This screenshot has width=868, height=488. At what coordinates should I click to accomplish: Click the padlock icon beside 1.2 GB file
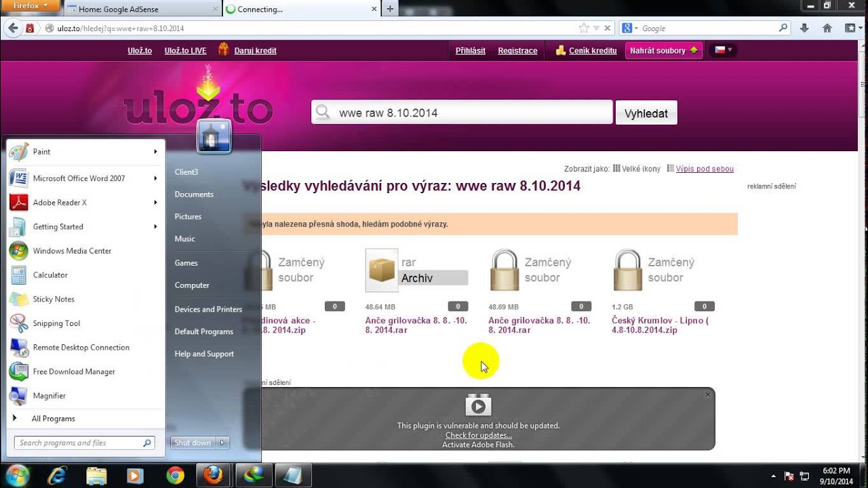point(628,270)
